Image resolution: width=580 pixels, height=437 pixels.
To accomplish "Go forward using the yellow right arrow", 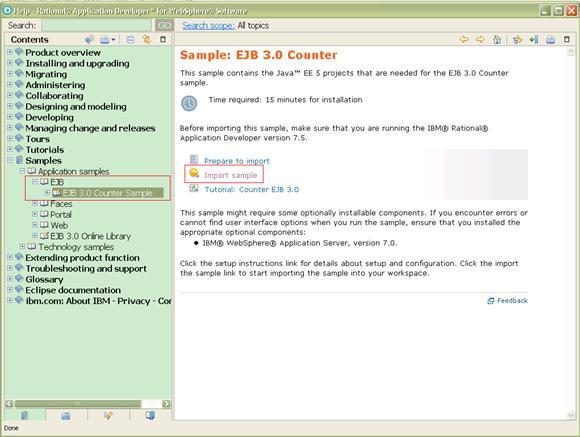I will click(x=480, y=39).
